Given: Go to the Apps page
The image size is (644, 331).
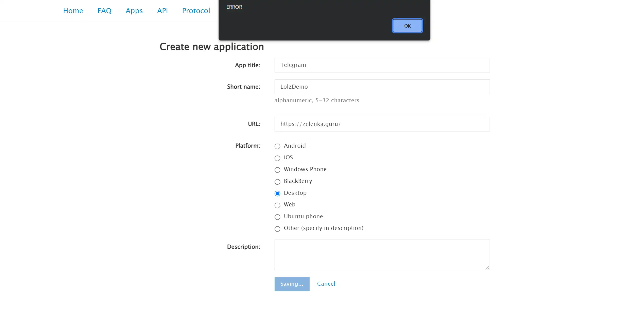Looking at the screenshot, I should [134, 11].
